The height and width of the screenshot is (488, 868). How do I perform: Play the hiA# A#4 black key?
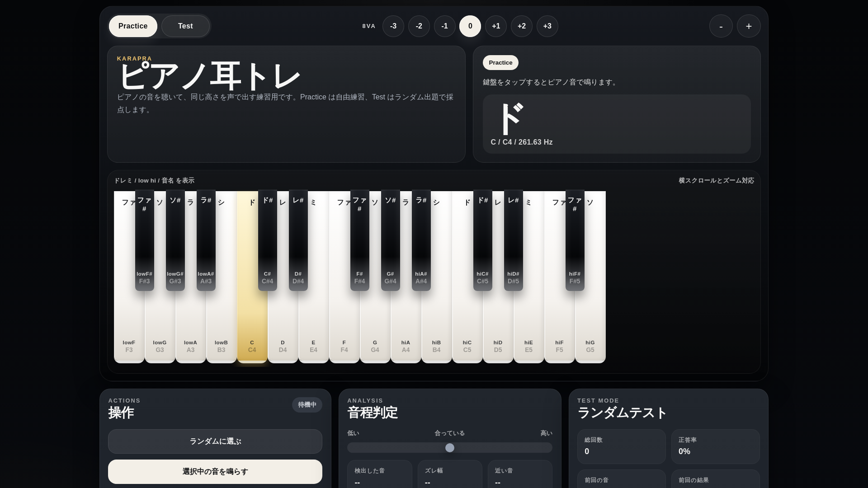click(421, 240)
